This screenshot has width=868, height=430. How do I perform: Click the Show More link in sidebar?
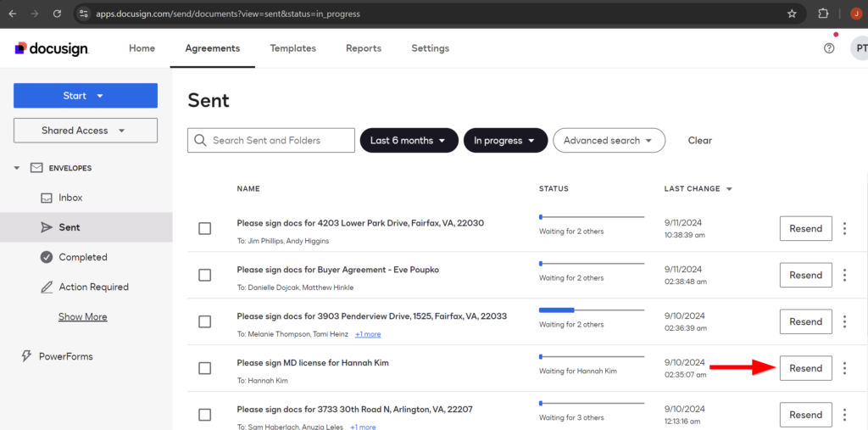[82, 317]
